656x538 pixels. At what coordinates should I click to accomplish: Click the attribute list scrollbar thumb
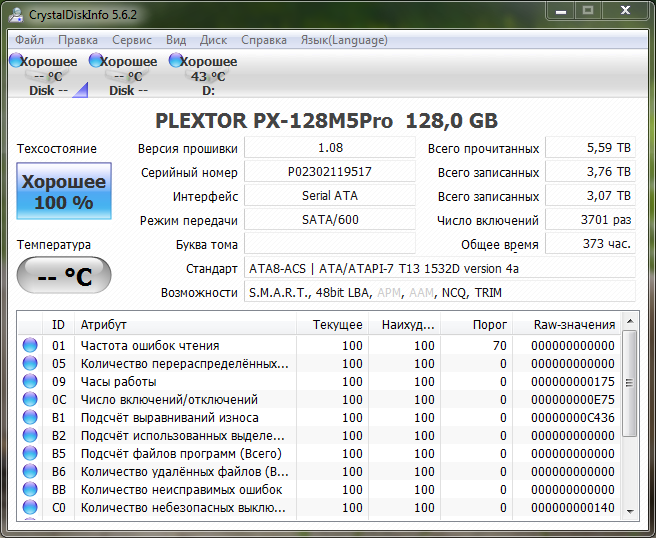pos(629,383)
